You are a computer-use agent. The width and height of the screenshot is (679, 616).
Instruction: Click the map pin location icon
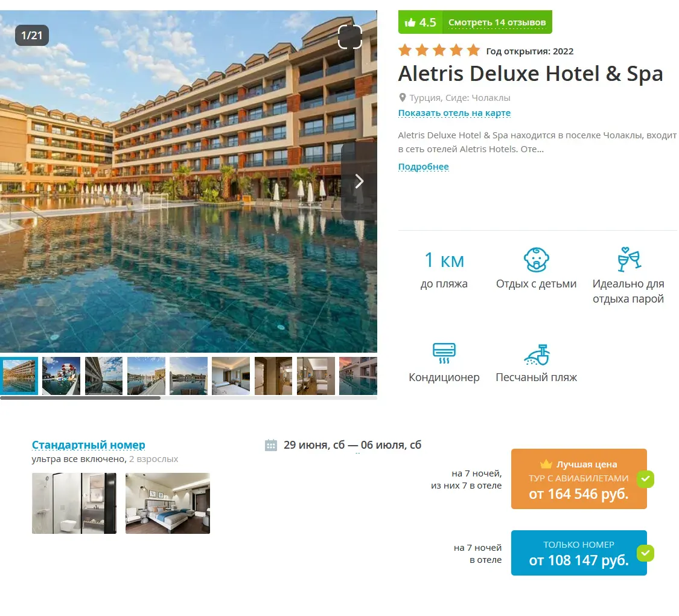403,98
